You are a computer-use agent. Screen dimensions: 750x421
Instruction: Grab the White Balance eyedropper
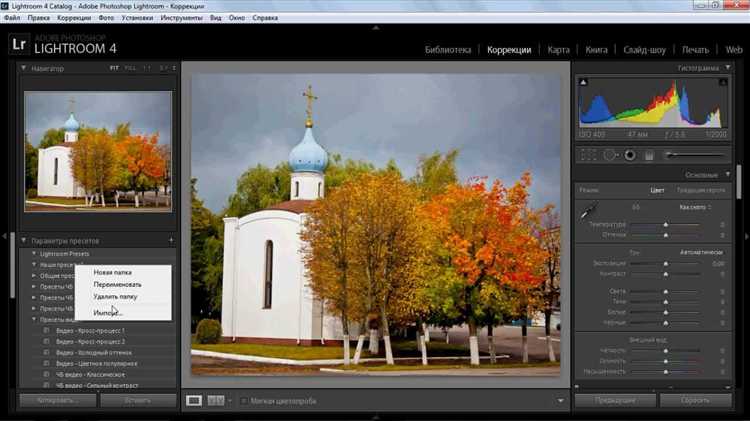(588, 211)
